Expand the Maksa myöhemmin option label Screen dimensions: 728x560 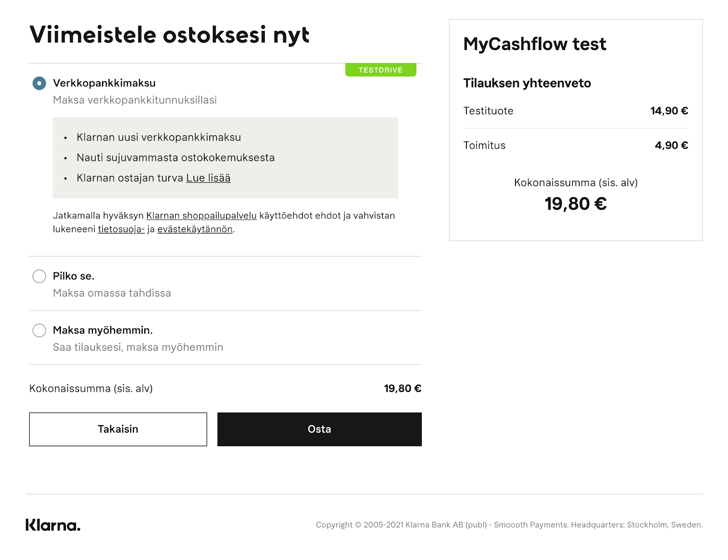(103, 330)
